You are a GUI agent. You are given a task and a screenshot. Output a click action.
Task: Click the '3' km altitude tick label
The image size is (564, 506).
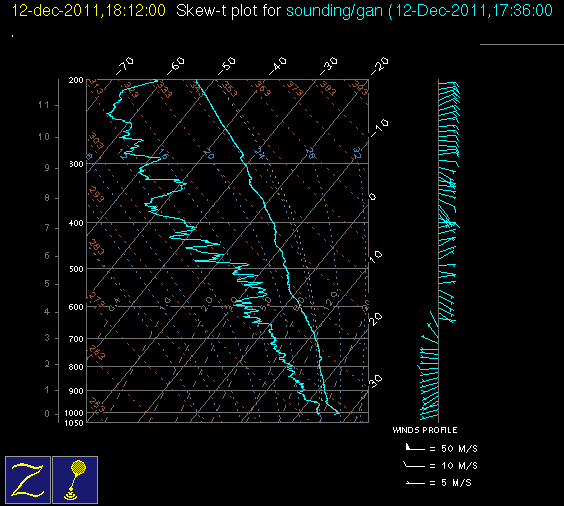[x=47, y=338]
